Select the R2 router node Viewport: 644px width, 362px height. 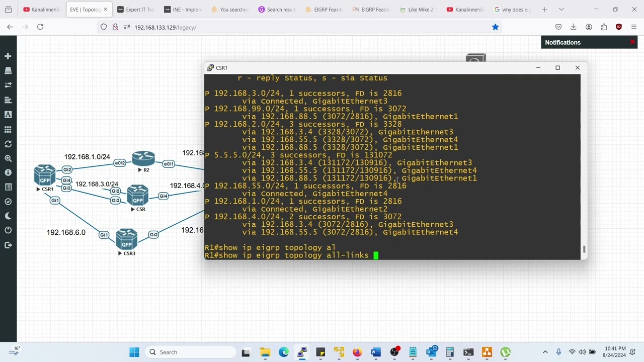[143, 159]
